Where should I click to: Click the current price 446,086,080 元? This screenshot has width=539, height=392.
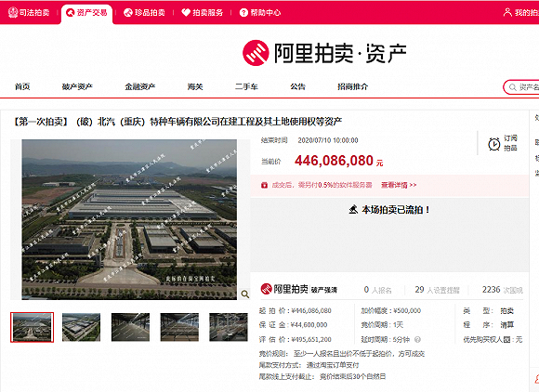pos(338,161)
